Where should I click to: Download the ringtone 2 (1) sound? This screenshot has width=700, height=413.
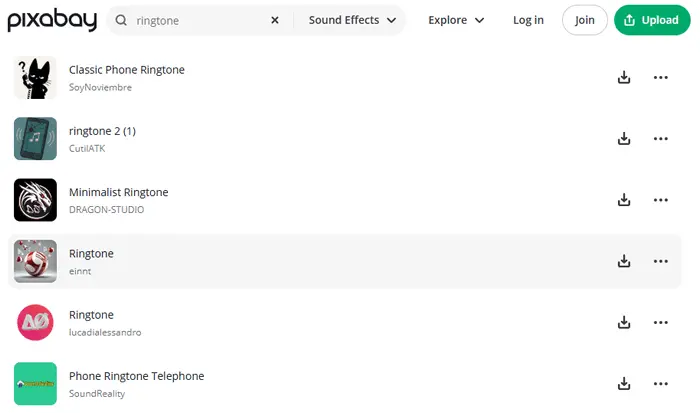[x=624, y=139]
